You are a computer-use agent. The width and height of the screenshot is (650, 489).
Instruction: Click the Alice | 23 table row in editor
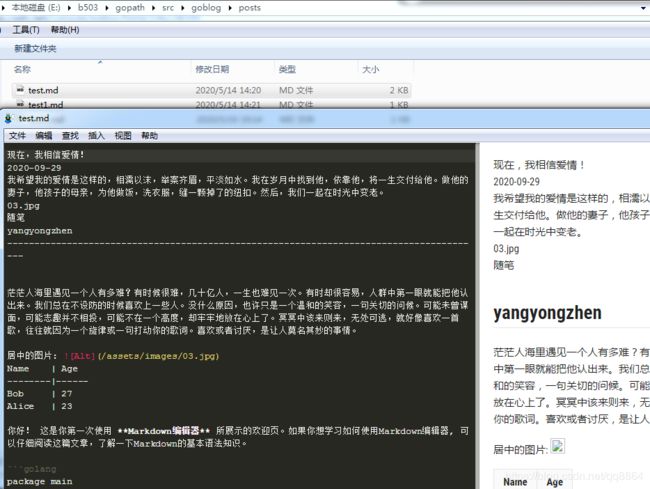[39, 406]
